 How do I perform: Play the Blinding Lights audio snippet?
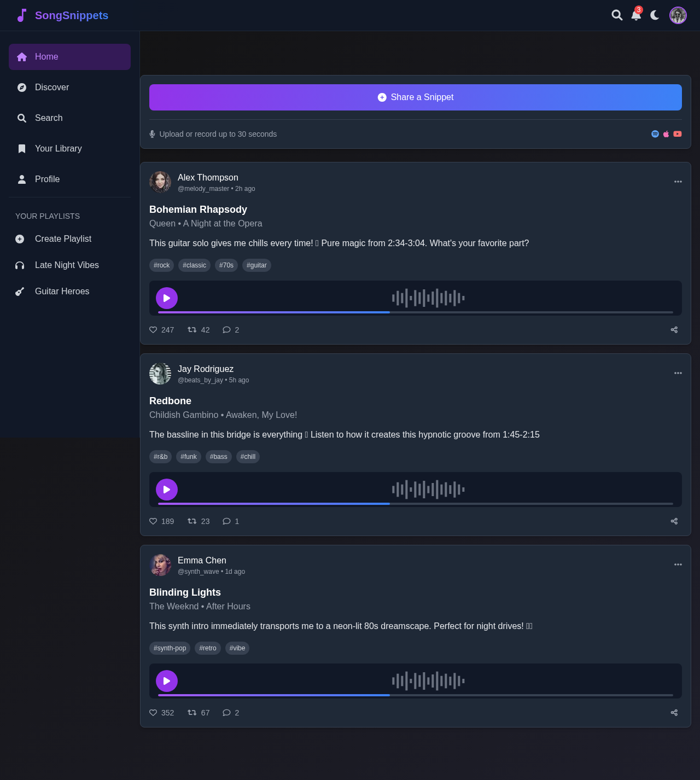point(167,681)
